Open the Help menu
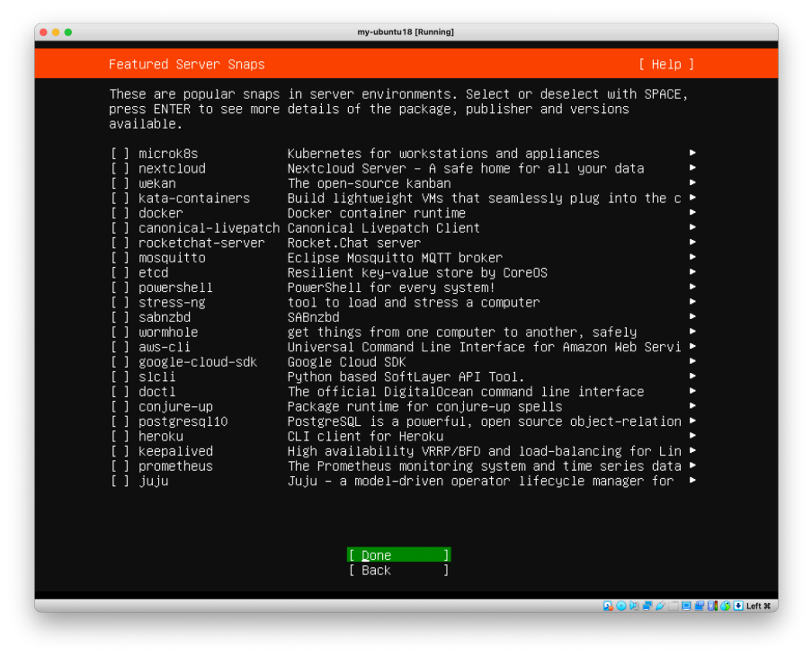The image size is (812, 656). click(666, 64)
